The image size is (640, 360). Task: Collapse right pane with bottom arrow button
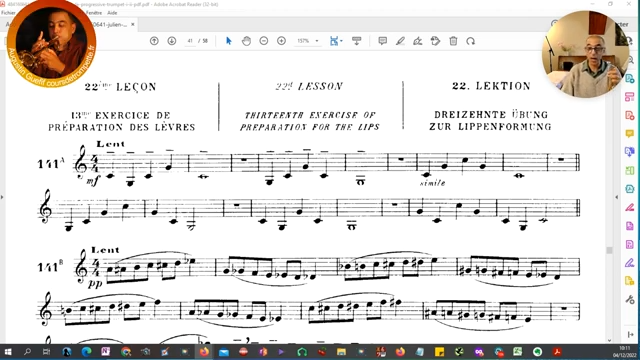pyautogui.click(x=630, y=335)
